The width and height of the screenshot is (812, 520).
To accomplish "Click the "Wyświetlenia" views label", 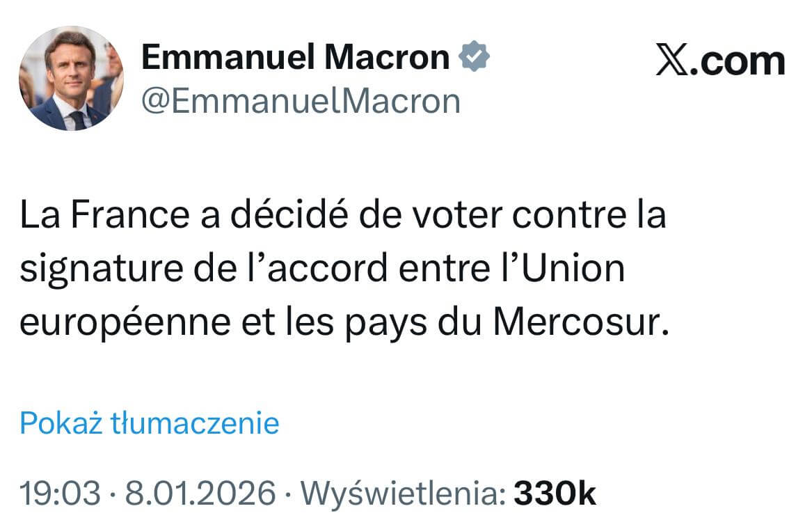I will click(404, 494).
